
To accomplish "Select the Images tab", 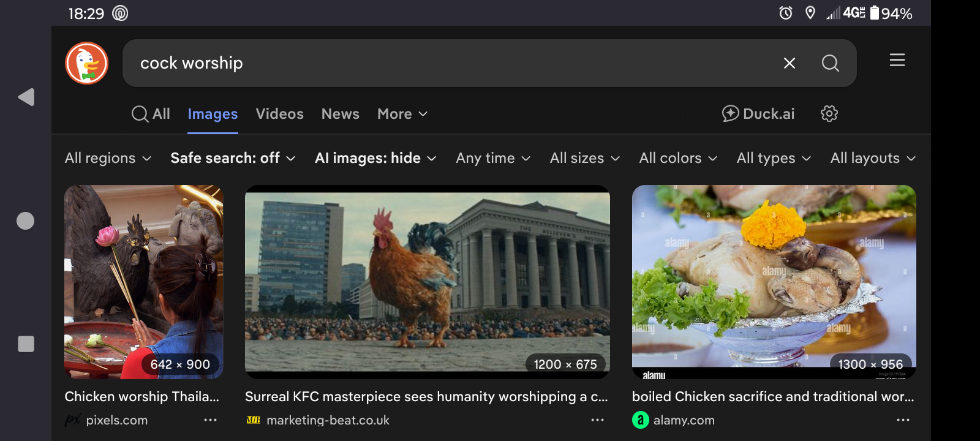I will (213, 114).
